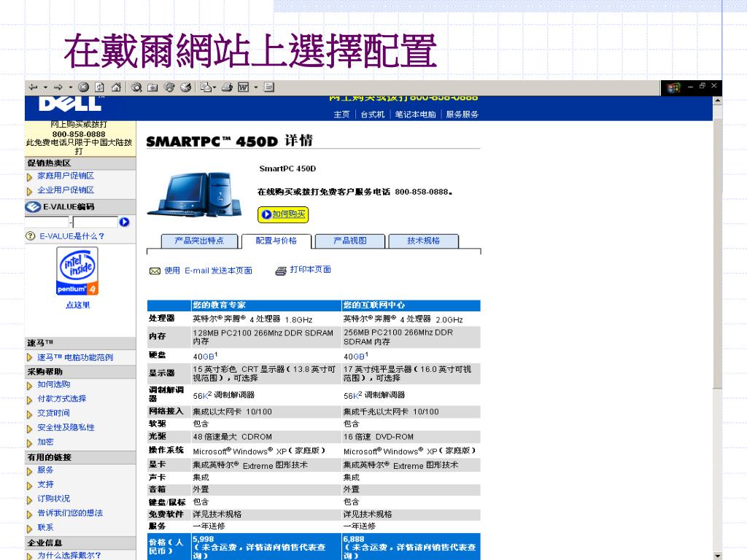Viewport: 747px width, 560px height.
Task: Open the 安全性及隐私性 link
Action: click(66, 427)
